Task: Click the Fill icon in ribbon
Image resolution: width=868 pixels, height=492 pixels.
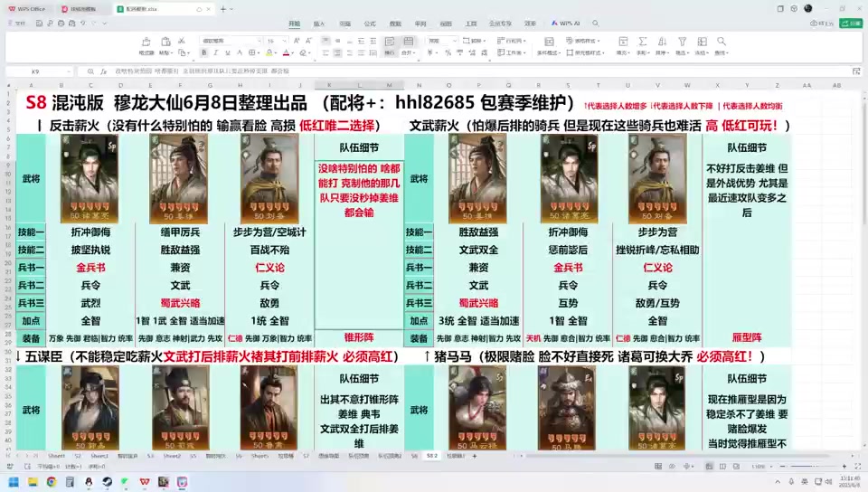Action: 623,42
